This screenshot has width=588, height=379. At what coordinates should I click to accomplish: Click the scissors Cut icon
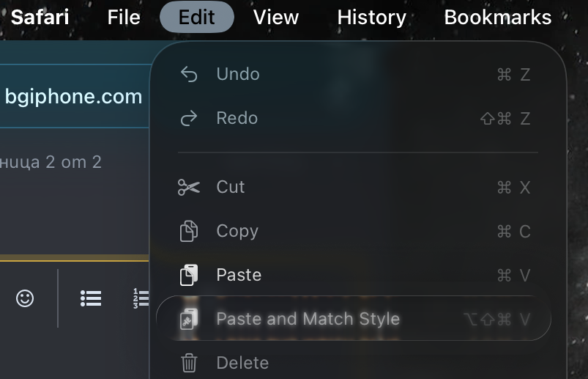[189, 187]
